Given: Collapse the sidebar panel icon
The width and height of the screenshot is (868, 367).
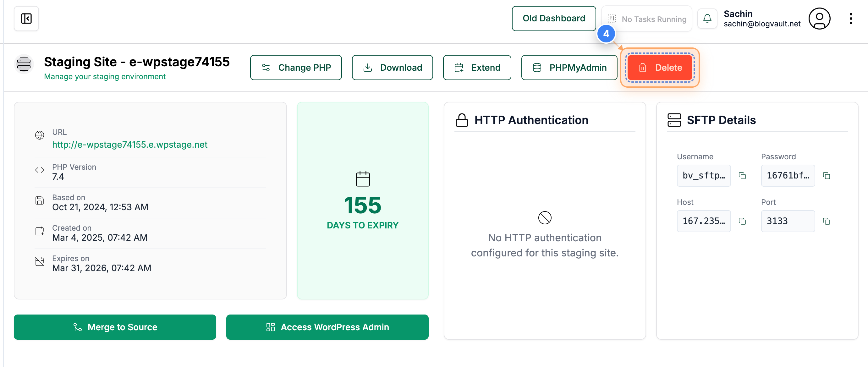Looking at the screenshot, I should pos(26,19).
